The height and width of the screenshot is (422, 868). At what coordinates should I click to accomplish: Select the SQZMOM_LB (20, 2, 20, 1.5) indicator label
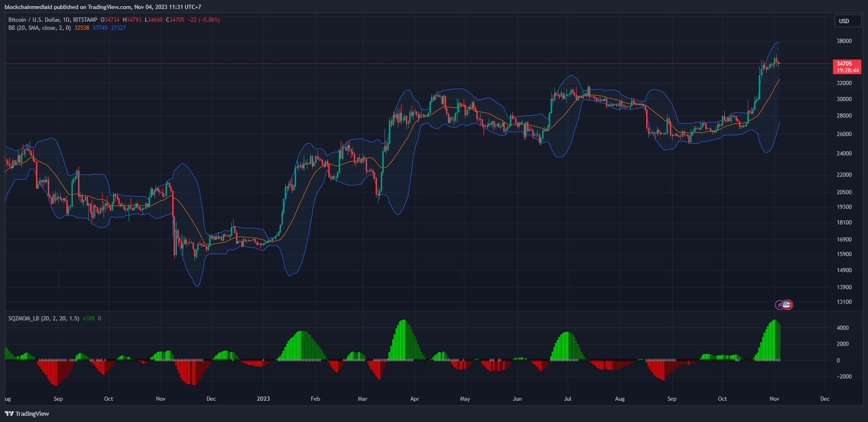click(44, 319)
